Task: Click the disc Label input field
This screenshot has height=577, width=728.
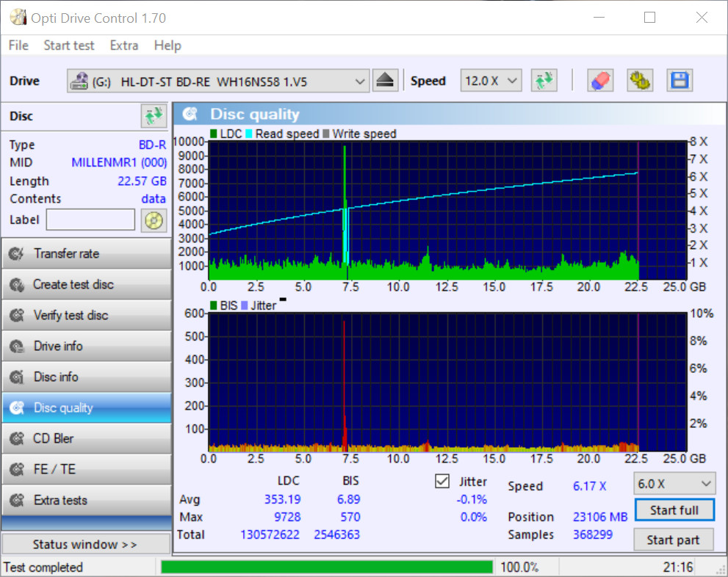Action: point(90,219)
